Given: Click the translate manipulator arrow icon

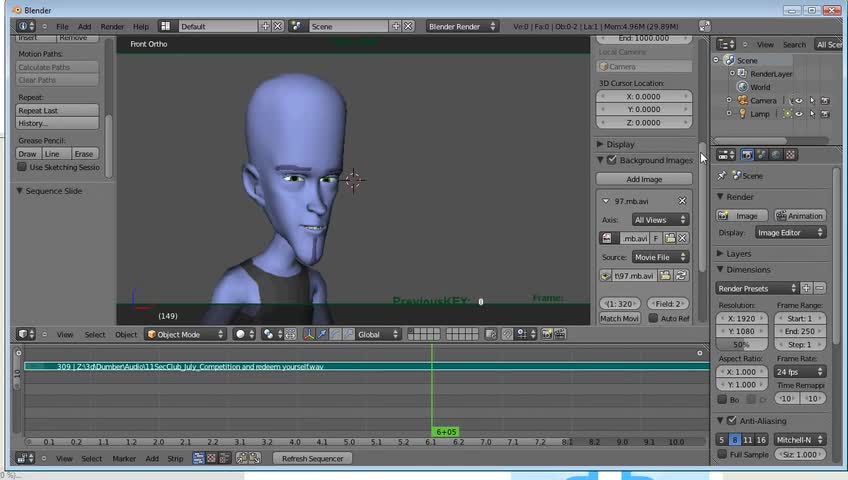Looking at the screenshot, I should 321,334.
